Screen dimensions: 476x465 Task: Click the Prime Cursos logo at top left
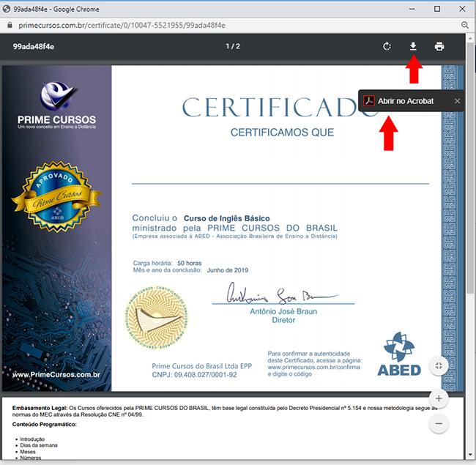(x=56, y=105)
